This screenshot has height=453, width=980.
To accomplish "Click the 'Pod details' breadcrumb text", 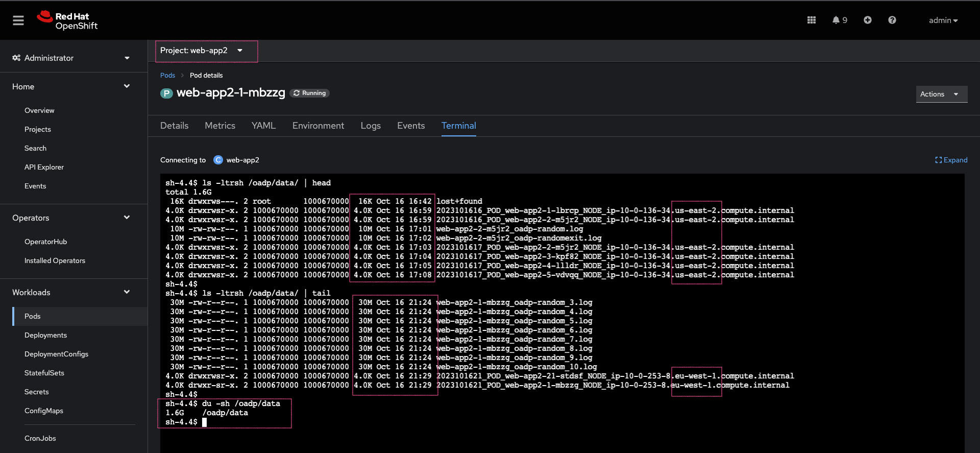I will [206, 76].
